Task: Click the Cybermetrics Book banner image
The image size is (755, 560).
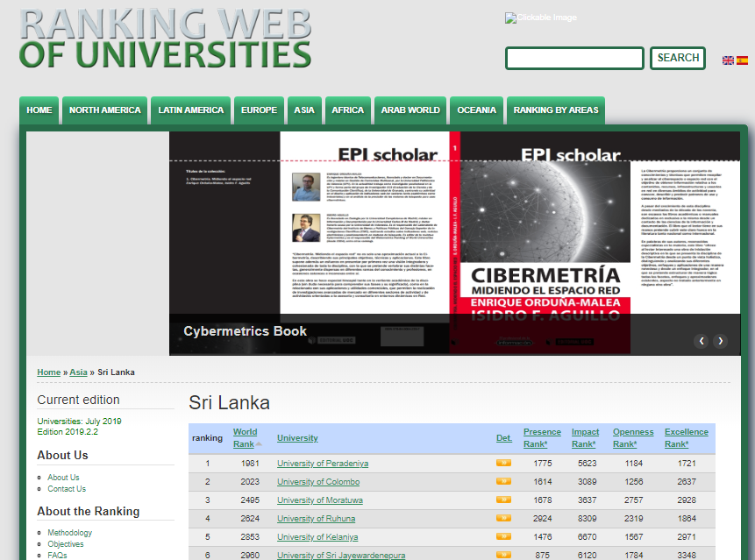Action: point(454,244)
